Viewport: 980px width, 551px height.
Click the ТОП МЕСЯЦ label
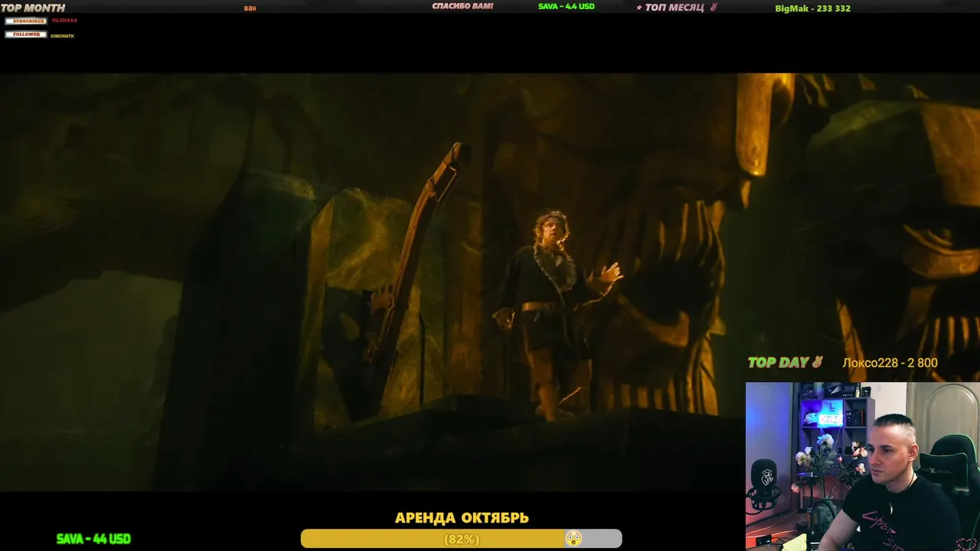[x=675, y=8]
